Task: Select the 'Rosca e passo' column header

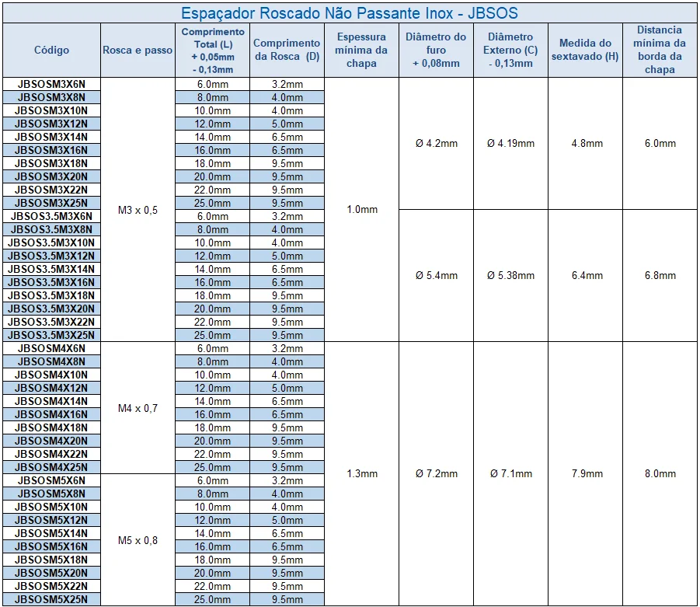Action: point(138,50)
